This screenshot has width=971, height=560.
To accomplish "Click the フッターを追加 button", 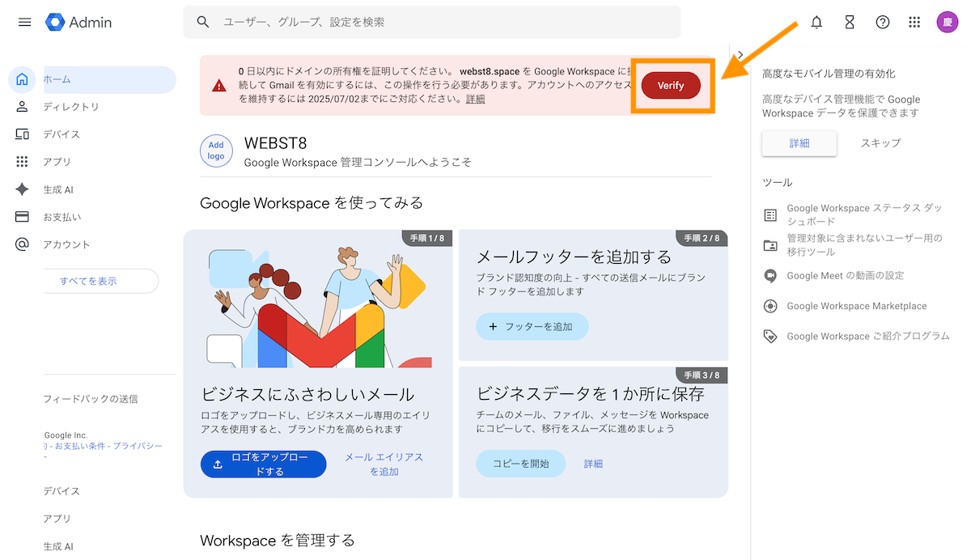I will tap(532, 327).
